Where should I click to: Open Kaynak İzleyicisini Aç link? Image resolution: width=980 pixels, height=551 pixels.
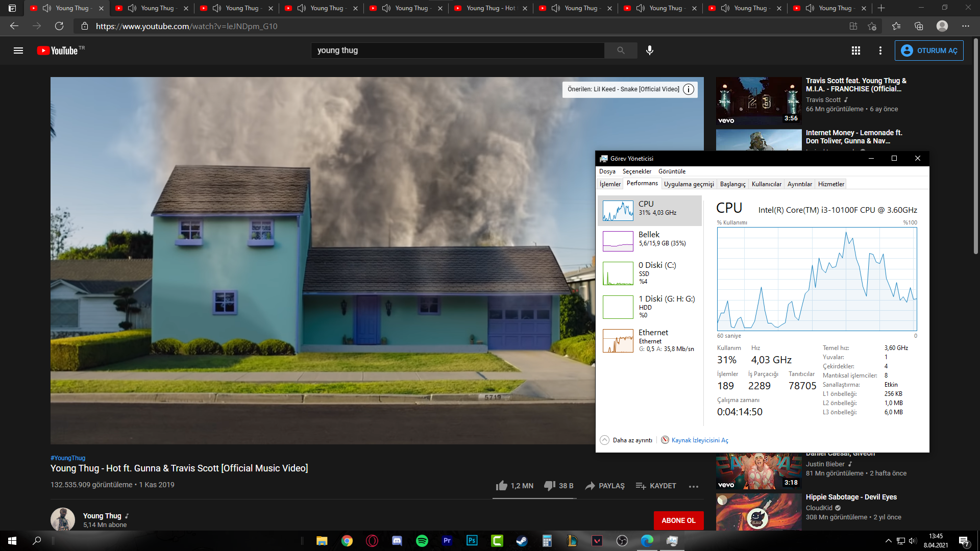click(699, 440)
